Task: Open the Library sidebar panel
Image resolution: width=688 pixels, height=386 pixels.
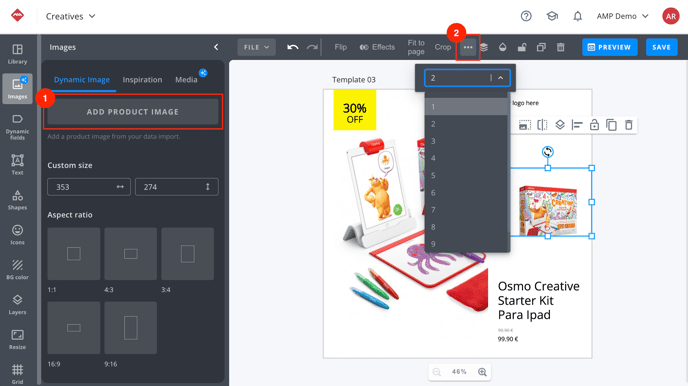Action: 18,54
